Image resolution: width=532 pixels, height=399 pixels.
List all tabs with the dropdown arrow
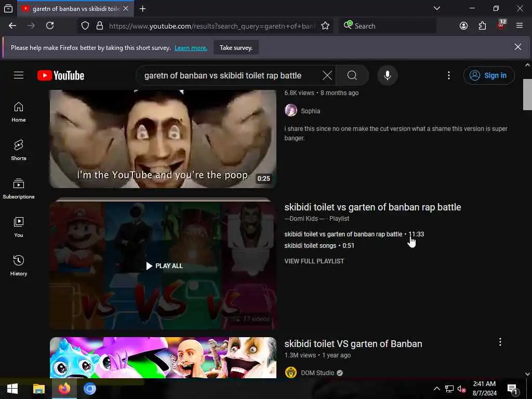click(x=436, y=8)
